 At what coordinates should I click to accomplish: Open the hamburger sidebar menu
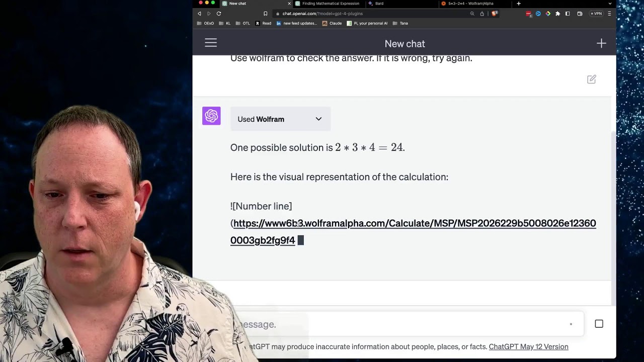[x=211, y=43]
